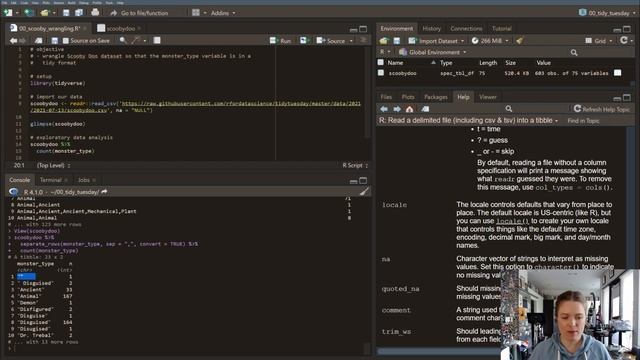This screenshot has width=640, height=360.
Task: Check the scoobydoo object checkbox
Action: 381,73
